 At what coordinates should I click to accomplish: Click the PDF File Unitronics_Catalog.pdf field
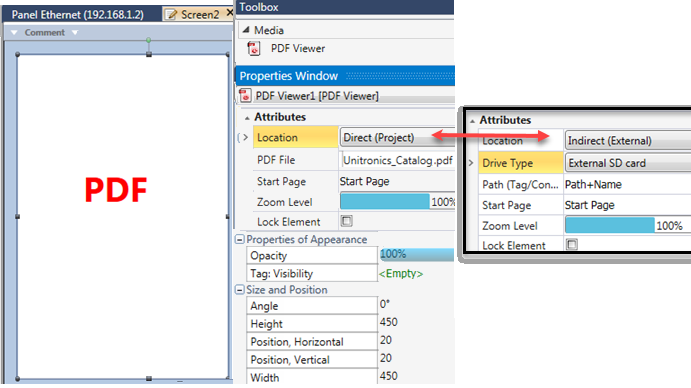click(x=398, y=160)
